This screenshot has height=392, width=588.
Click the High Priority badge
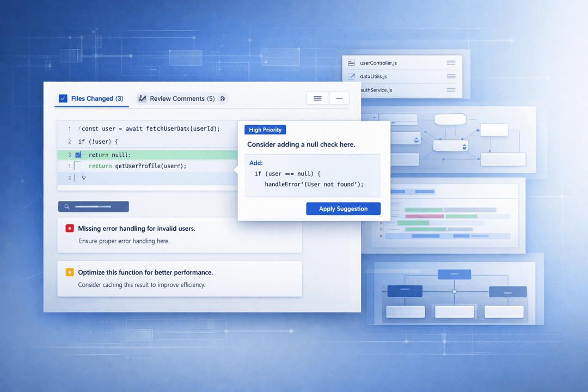tap(265, 130)
